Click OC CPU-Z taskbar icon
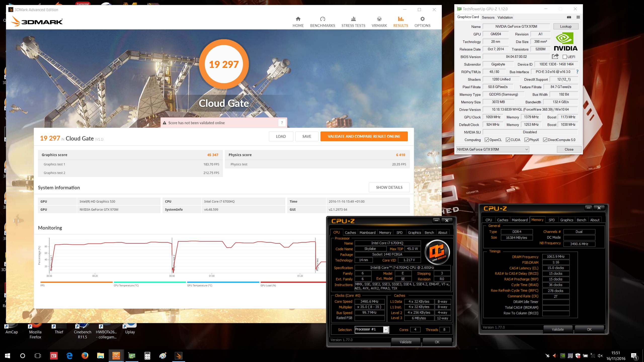The height and width of the screenshot is (362, 644). coord(116,355)
